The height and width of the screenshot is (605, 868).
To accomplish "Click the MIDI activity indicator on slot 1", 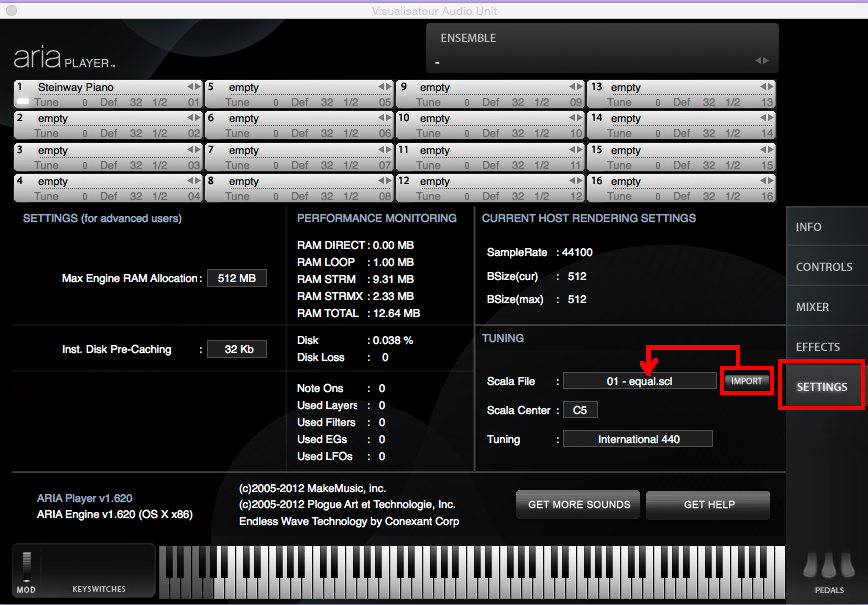I will tap(22, 102).
